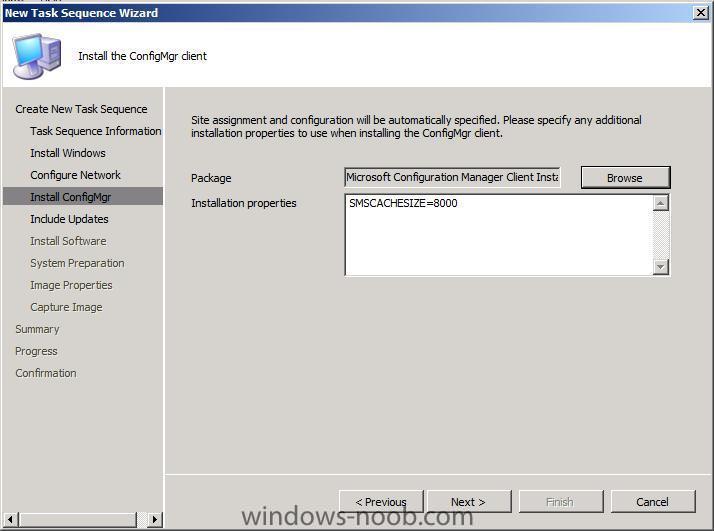Screen dimensions: 714x531
Task: Select the System Preparation step
Action: point(77,263)
